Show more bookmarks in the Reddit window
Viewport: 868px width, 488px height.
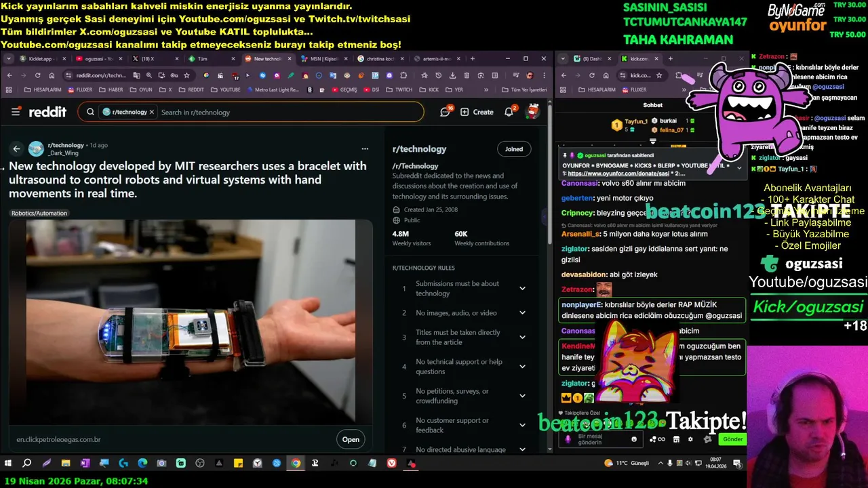(486, 89)
